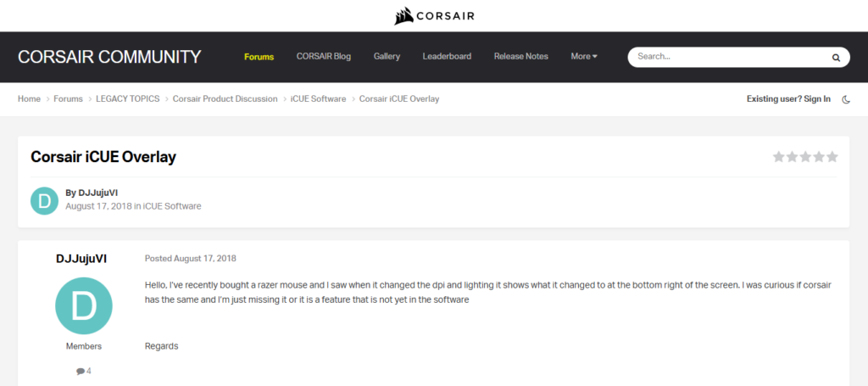Go to Forums breadcrumb
The image size is (868, 386).
coord(68,99)
